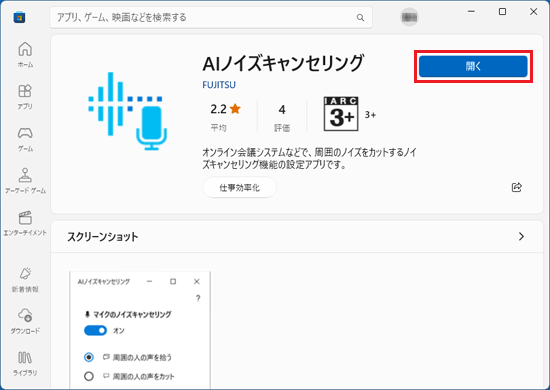
Task: Open the app screenshot thumbnail
Action: (x=140, y=330)
